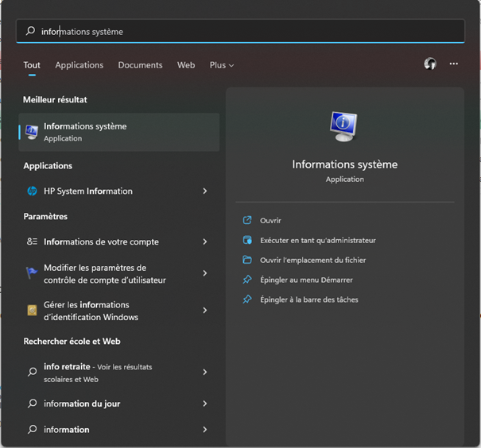The height and width of the screenshot is (448, 481).
Task: Click the credential vault icon beside Gérer les informations
Action: point(33,311)
